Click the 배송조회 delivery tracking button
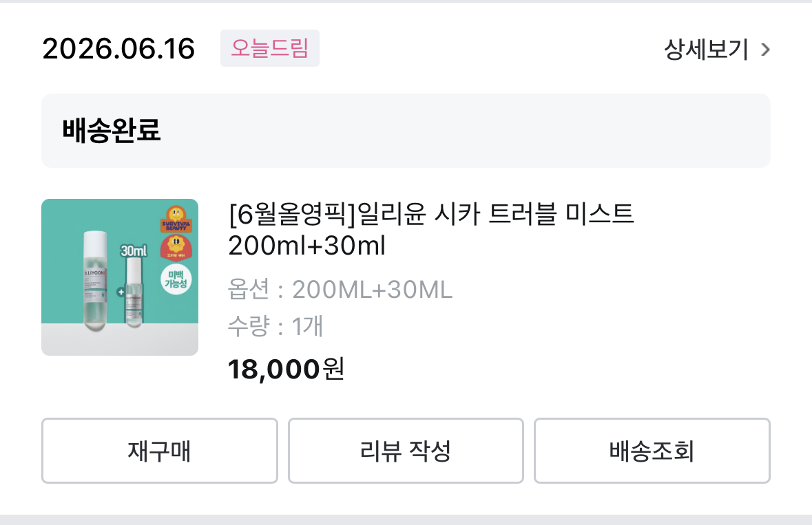The height and width of the screenshot is (525, 812). tap(652, 451)
